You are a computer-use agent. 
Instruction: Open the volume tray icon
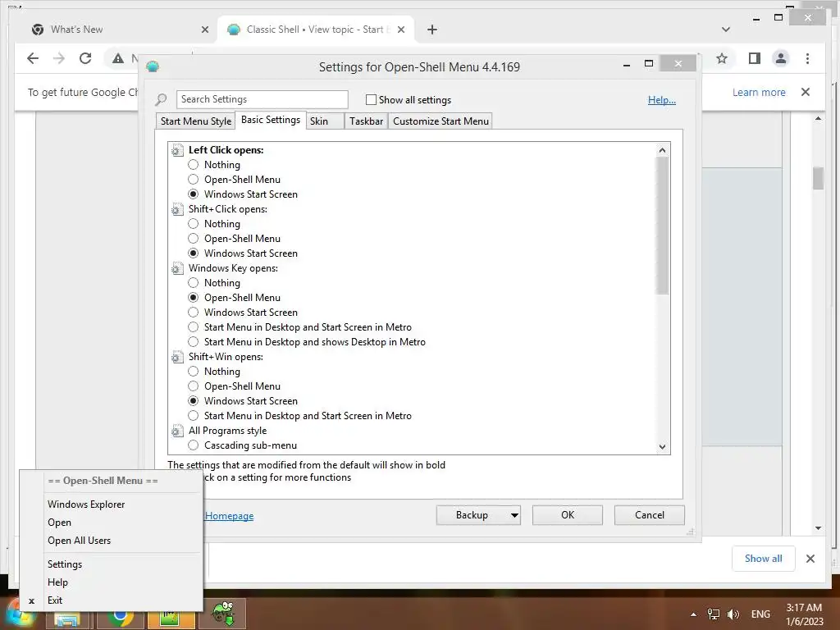tap(733, 614)
